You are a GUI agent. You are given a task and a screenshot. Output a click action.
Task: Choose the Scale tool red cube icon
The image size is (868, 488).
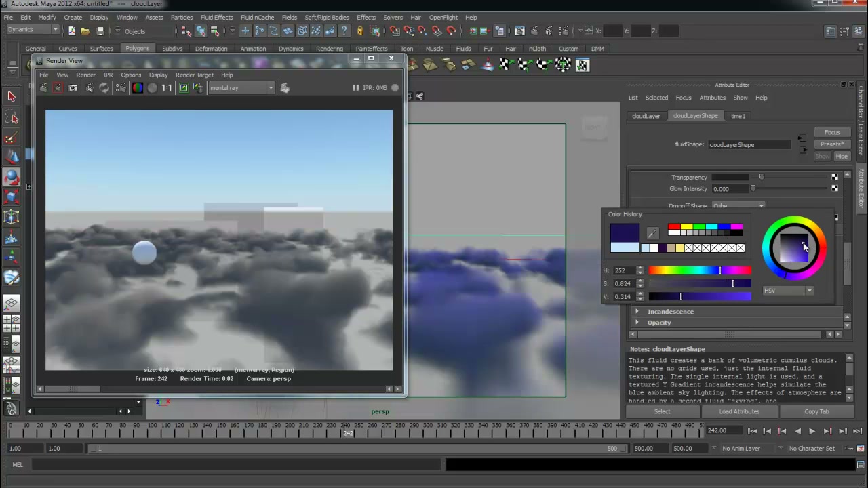[x=12, y=197]
